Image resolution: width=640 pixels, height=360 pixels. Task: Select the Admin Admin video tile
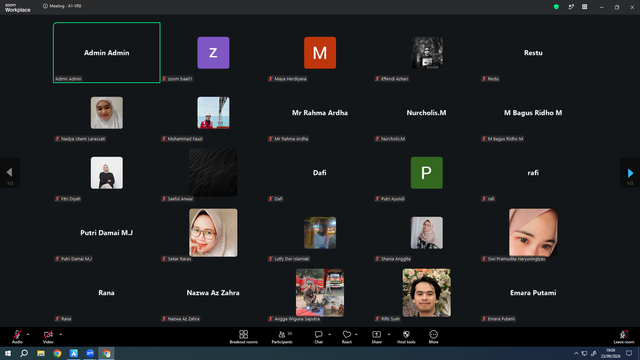pyautogui.click(x=107, y=53)
